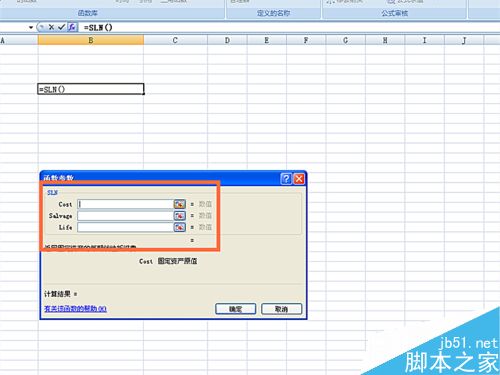Select column J header
The image size is (500, 375).
[x=464, y=40]
